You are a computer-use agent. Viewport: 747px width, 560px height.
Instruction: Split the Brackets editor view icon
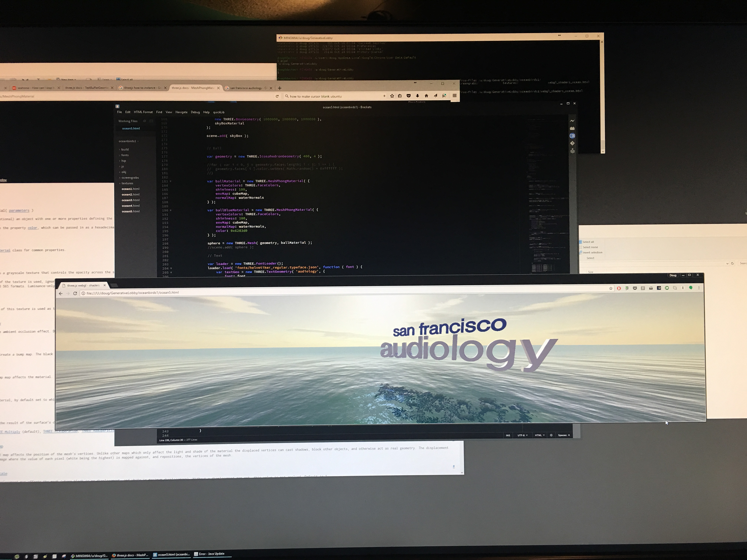[151, 121]
